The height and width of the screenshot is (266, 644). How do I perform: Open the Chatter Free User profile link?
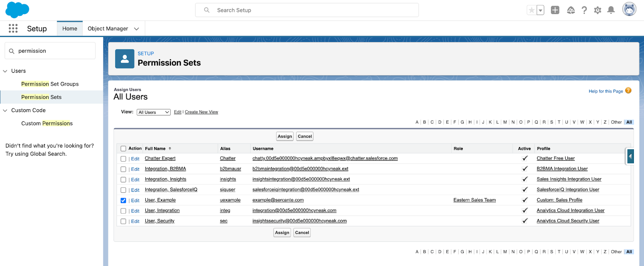click(x=555, y=158)
